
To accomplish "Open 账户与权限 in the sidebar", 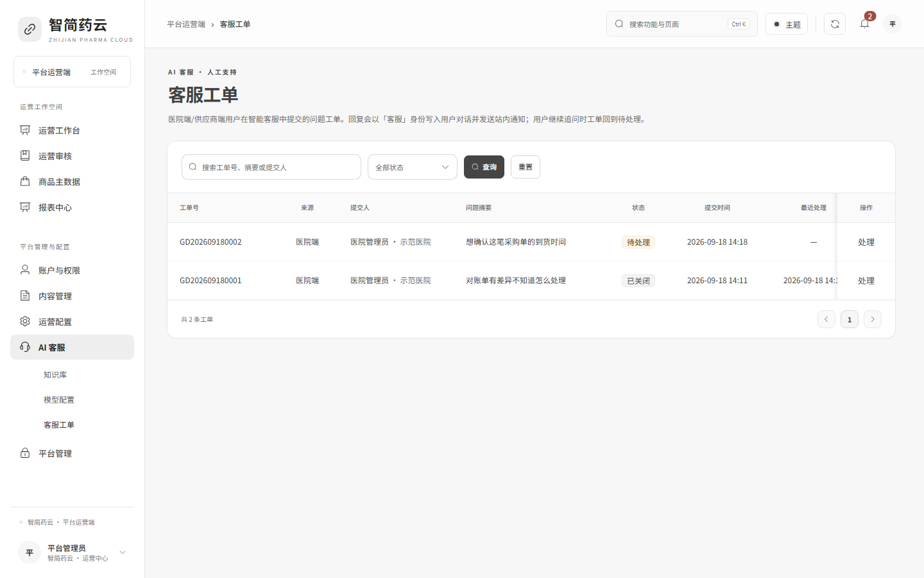I will coord(72,270).
